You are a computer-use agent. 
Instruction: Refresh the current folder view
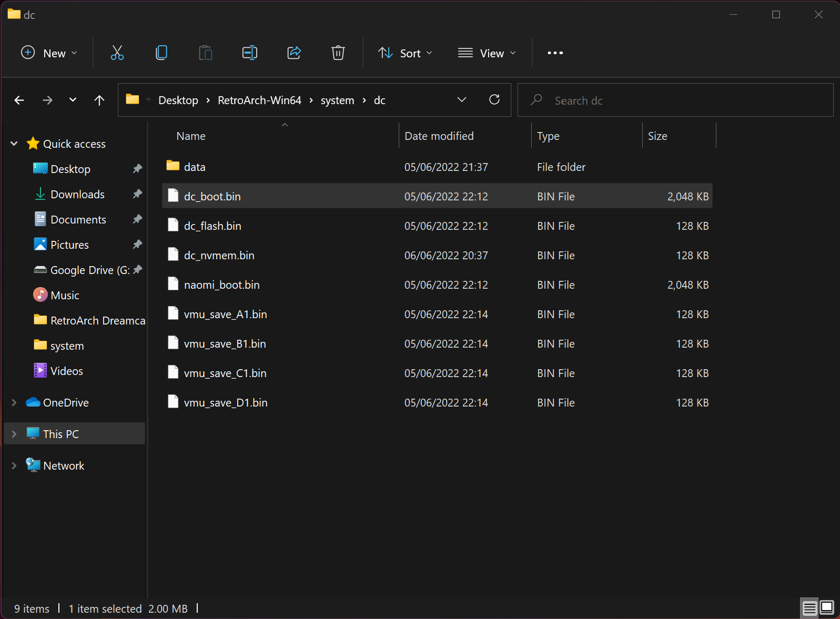494,100
